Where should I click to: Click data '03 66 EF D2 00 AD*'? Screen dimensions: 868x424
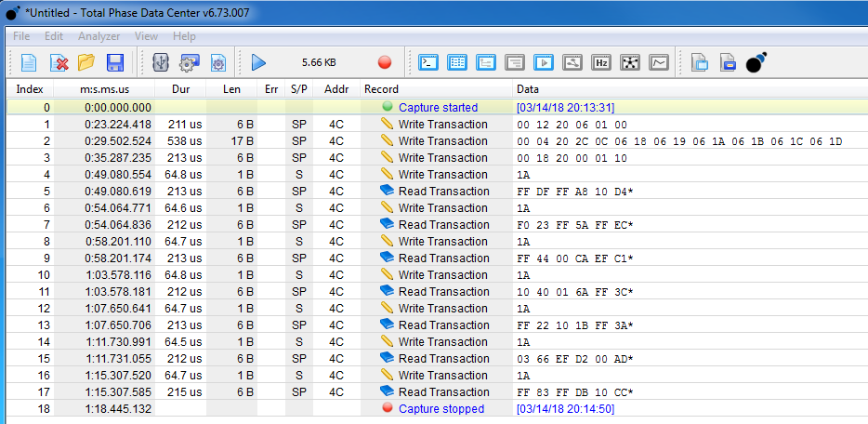click(575, 359)
